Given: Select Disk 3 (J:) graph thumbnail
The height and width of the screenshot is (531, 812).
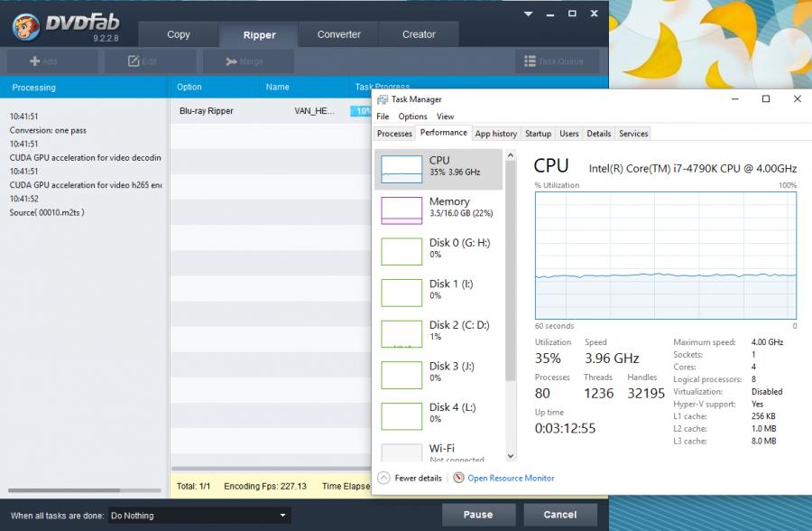Looking at the screenshot, I should (401, 375).
